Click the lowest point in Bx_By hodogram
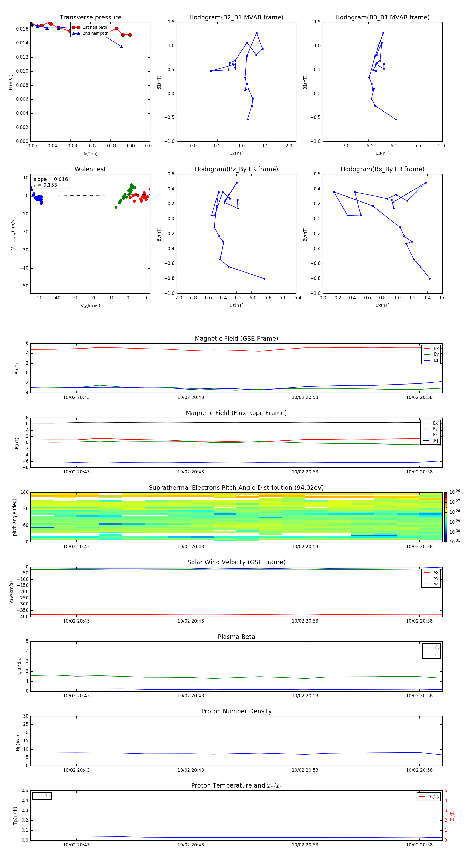473x868 pixels. click(430, 279)
